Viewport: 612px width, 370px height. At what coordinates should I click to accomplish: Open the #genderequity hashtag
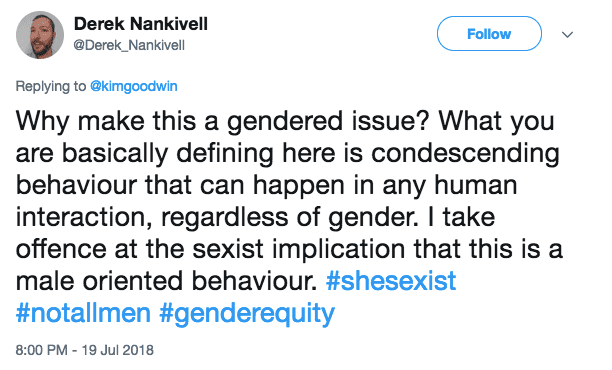(247, 314)
